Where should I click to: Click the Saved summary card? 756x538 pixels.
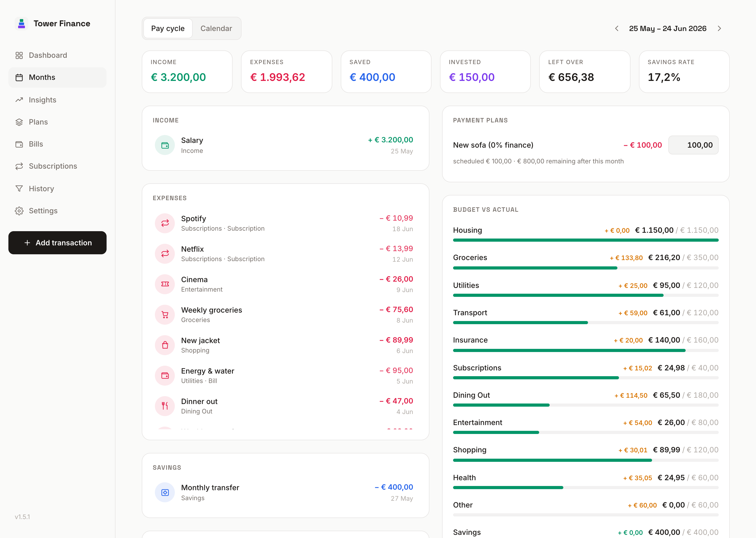pyautogui.click(x=386, y=71)
